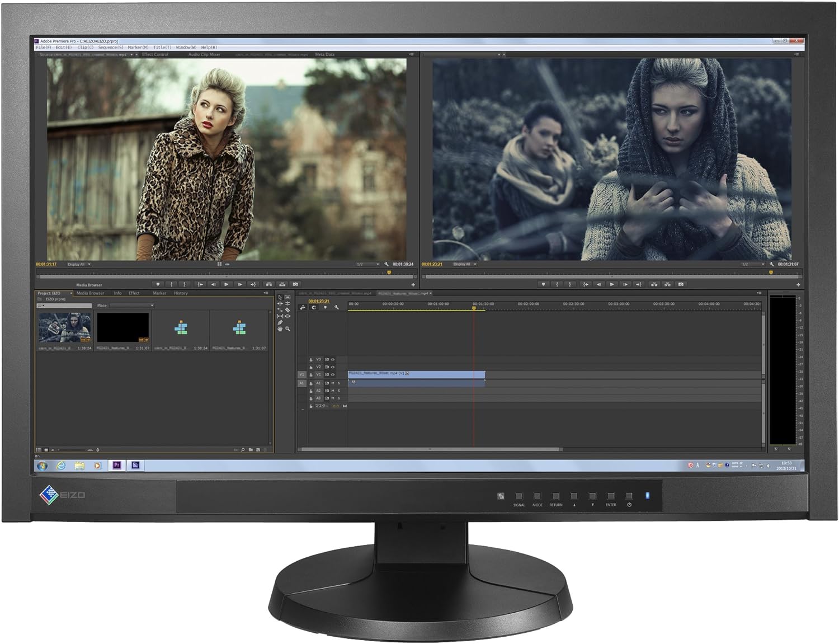The image size is (839, 644).
Task: Toggle the V2 track eye visibility
Action: [333, 367]
